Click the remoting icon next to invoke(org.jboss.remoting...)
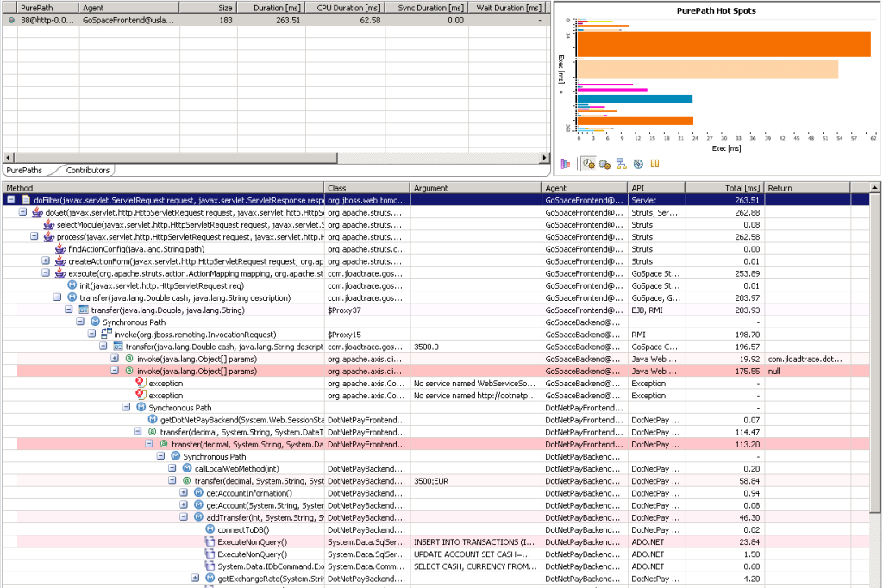The image size is (883, 588). 106,334
